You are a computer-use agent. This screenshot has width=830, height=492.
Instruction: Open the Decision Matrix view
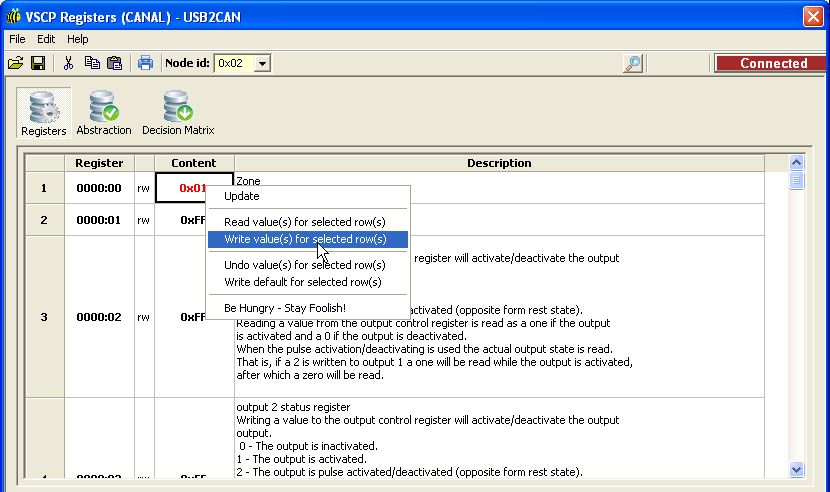click(178, 113)
